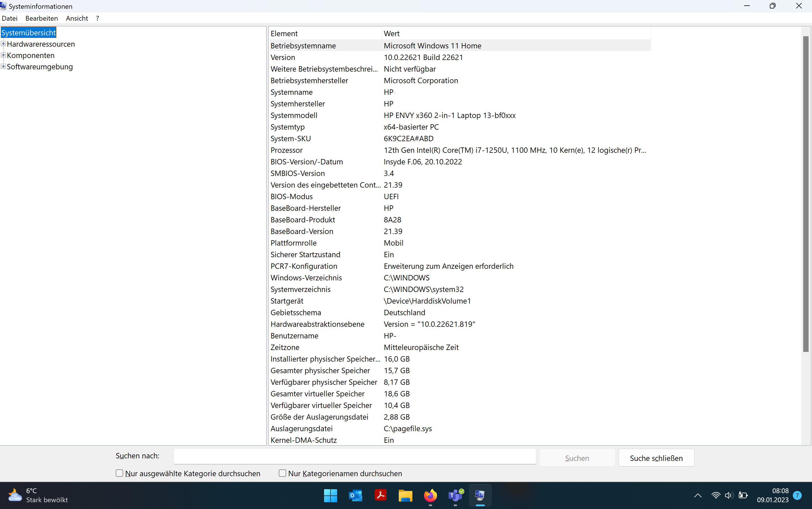This screenshot has width=812, height=509.
Task: Click the battery status tray icon
Action: click(x=743, y=495)
